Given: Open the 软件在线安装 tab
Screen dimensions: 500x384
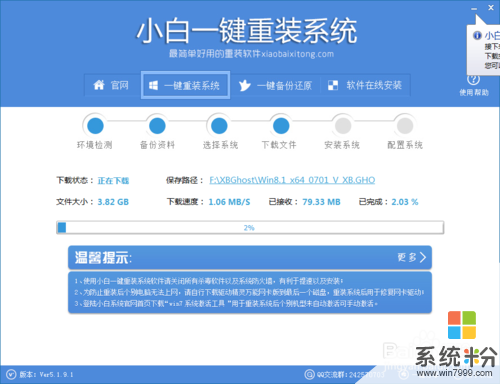Looking at the screenshot, I should pos(365,85).
